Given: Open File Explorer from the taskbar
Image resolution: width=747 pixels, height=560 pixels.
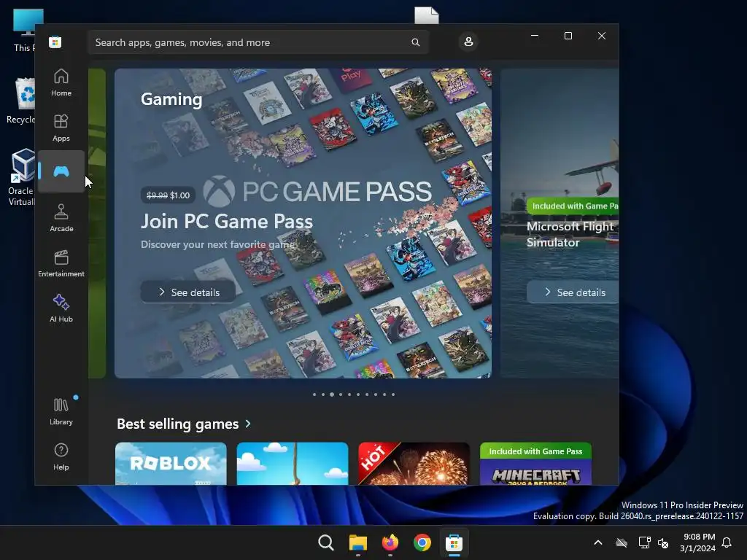Looking at the screenshot, I should pyautogui.click(x=357, y=542).
